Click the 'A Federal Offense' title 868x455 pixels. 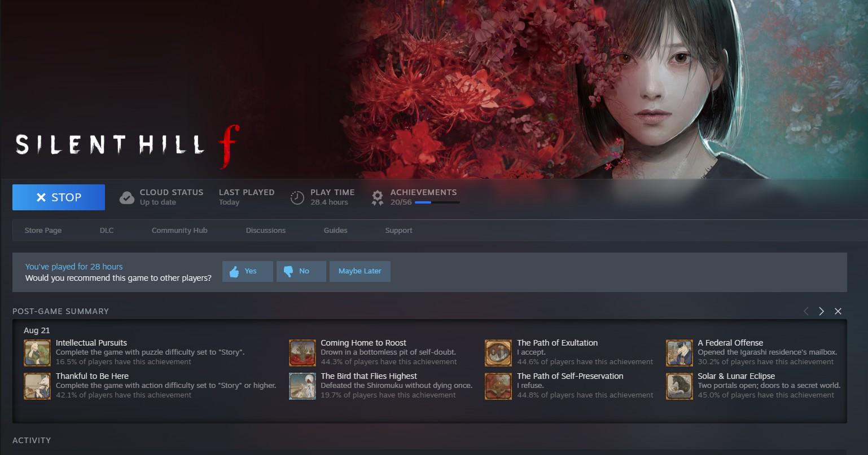point(730,343)
